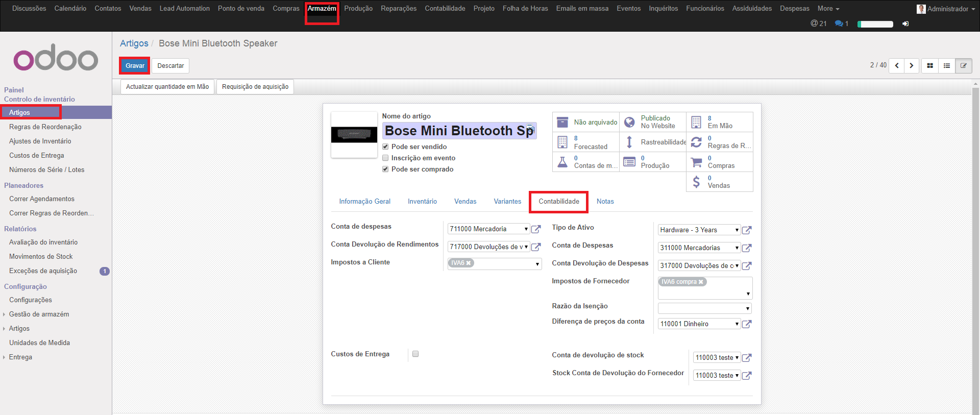Open Contas de materiais flask stat
The width and height of the screenshot is (980, 415).
(586, 162)
